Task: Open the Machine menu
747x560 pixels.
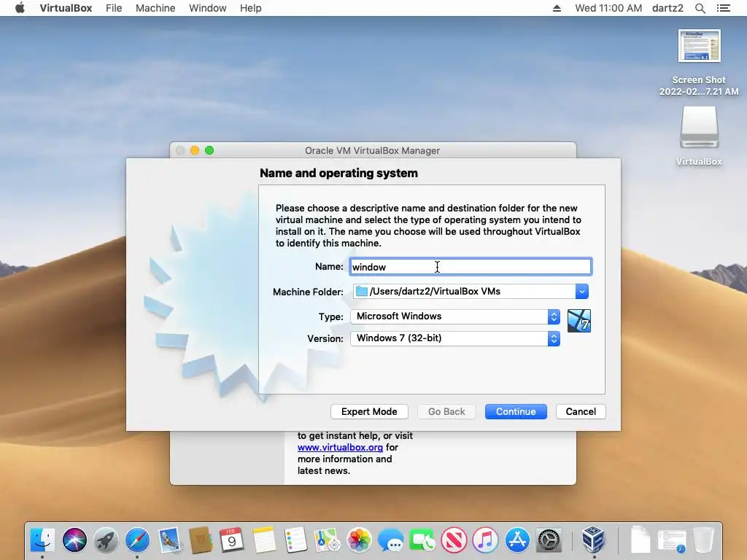Action: click(x=155, y=8)
